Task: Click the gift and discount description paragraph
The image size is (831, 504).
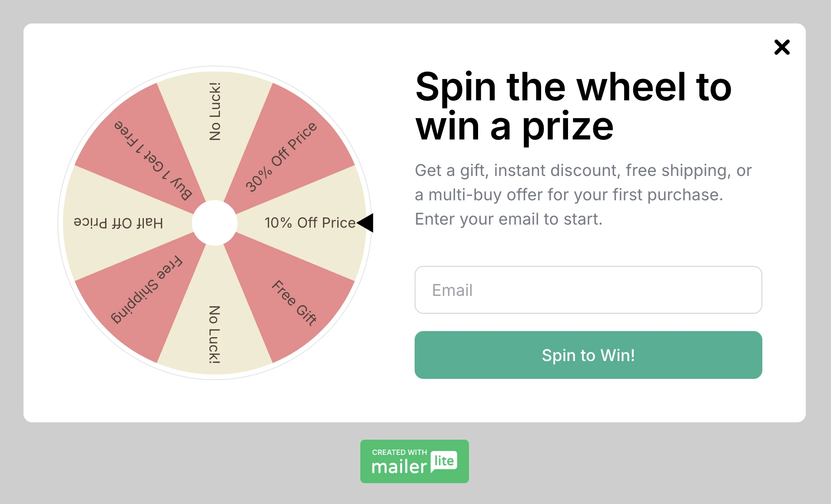Action: point(583,195)
